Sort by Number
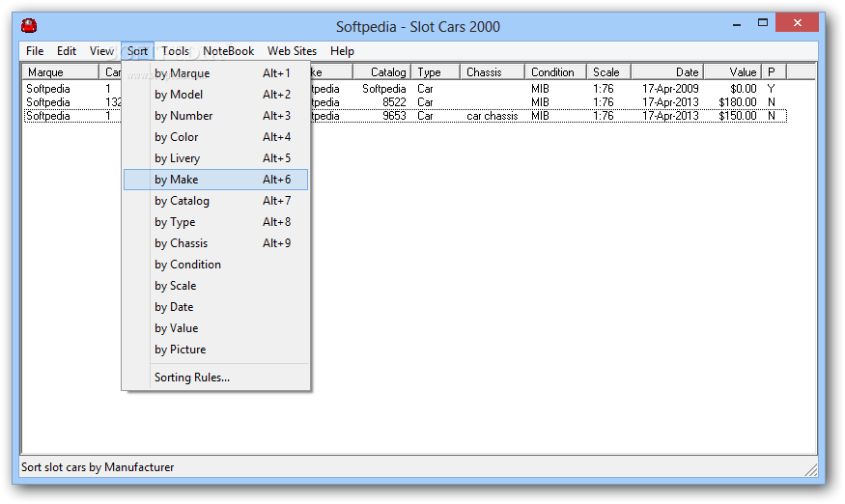845x504 pixels. (x=215, y=116)
